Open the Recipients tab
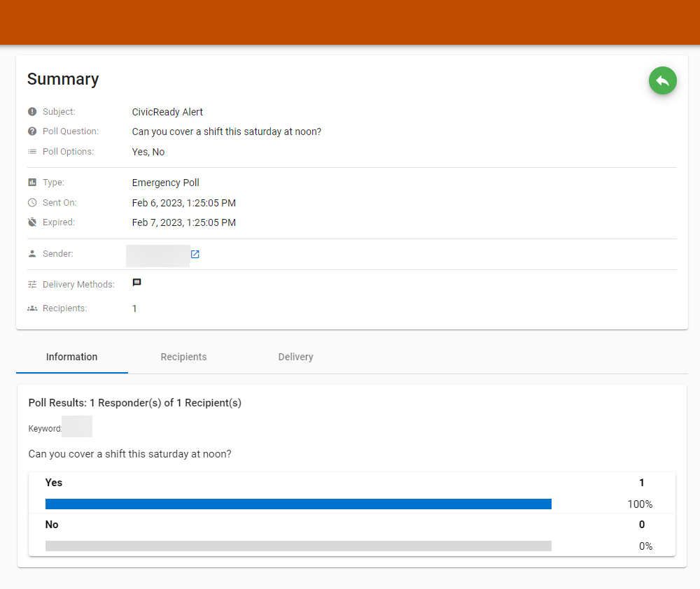Viewport: 700px width, 589px height. coord(183,357)
